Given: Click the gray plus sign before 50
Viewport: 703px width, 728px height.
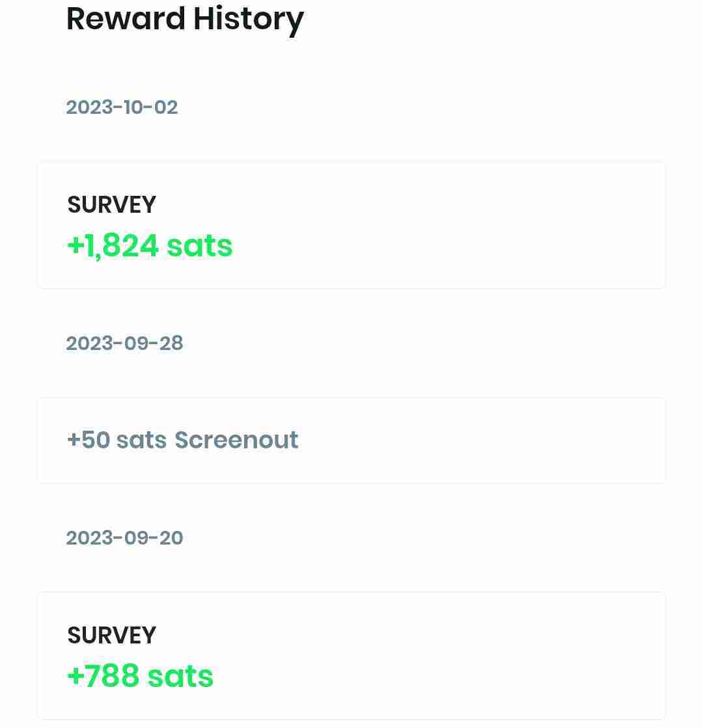Looking at the screenshot, I should (74, 440).
